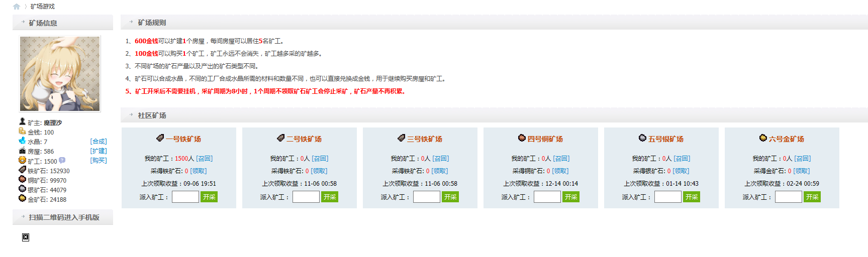The width and height of the screenshot is (868, 257).
Task: Click the 铁矿石 ore icon in sidebar
Action: click(x=22, y=170)
